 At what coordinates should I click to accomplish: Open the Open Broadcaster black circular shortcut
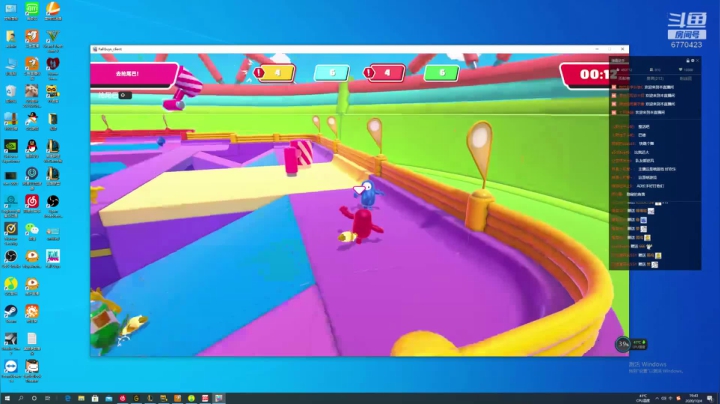[x=53, y=202]
